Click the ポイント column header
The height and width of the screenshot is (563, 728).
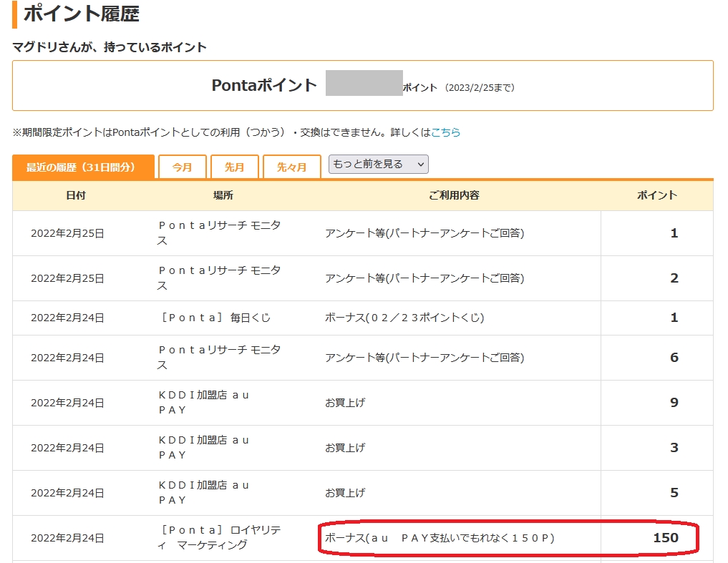click(657, 195)
